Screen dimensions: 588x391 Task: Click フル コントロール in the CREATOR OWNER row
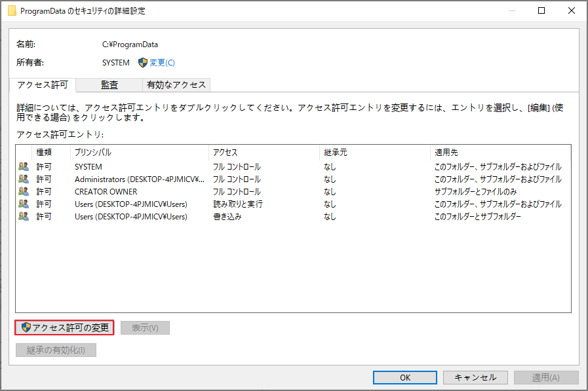237,191
